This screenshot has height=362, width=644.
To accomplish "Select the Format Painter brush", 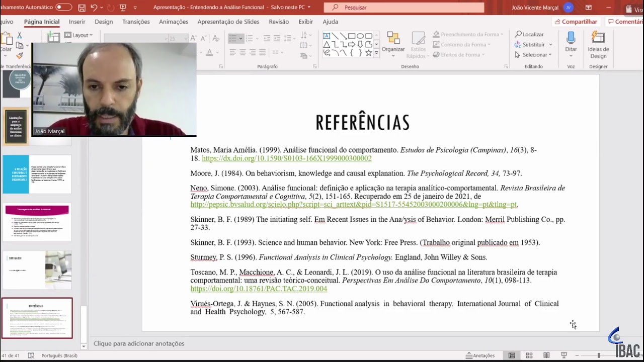I will [20, 56].
